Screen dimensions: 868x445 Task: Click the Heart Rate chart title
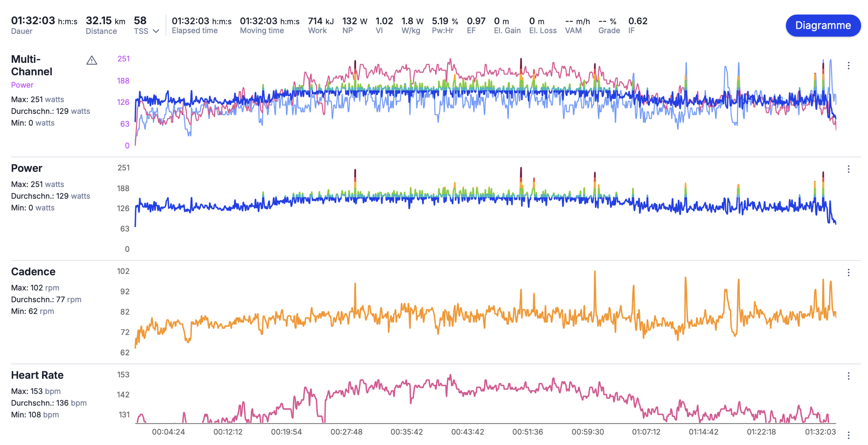37,375
